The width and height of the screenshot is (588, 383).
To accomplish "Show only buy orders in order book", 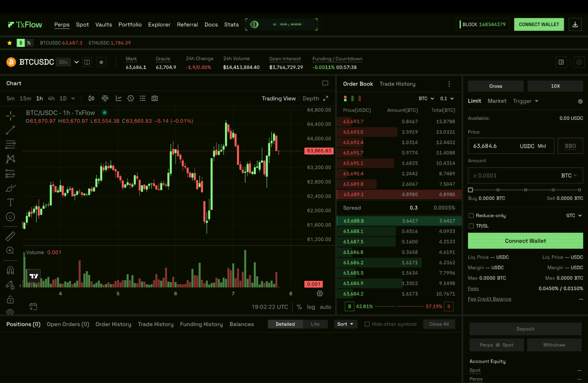I will tap(352, 99).
